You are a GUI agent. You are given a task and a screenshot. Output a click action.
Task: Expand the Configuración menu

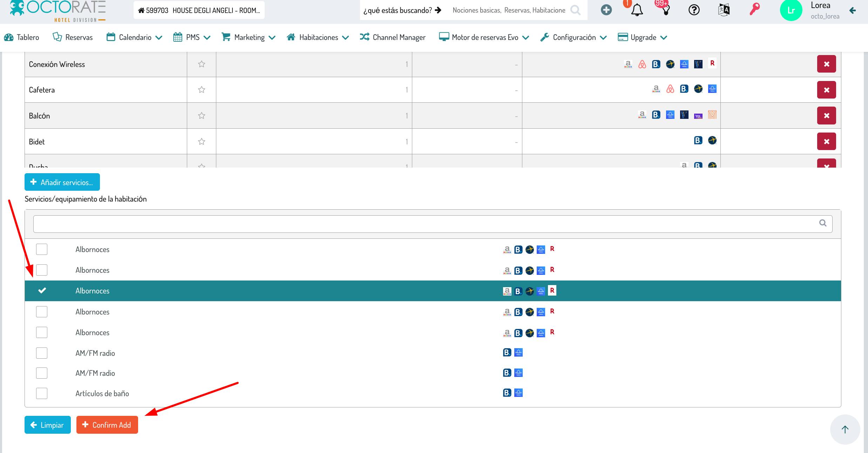(x=574, y=38)
